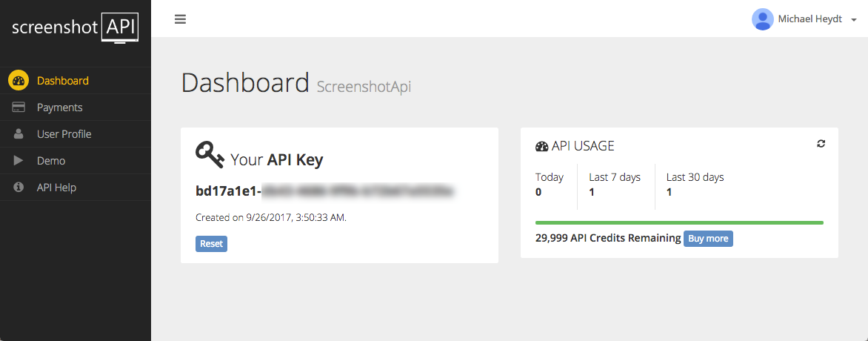Click the blurred API key text
The width and height of the screenshot is (868, 341).
pos(358,191)
